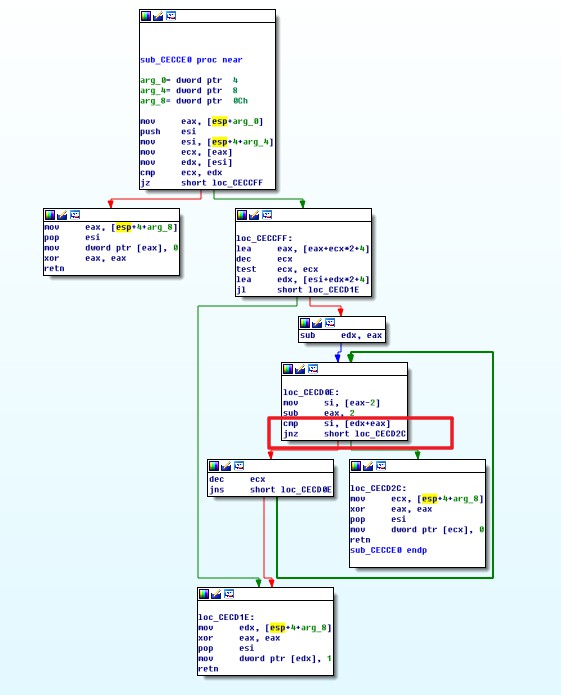This screenshot has width=561, height=695.
Task: Select instruction 'mov si, [eax-2]'
Action: [x=331, y=403]
